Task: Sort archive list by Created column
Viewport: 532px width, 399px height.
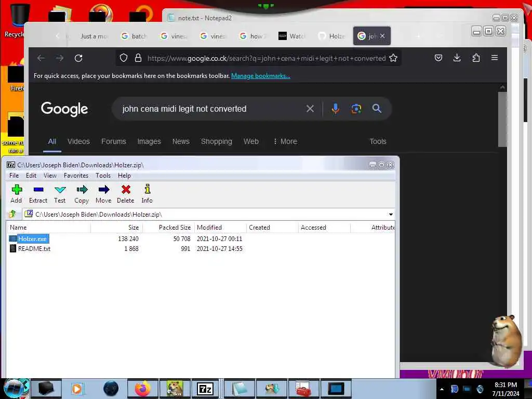Action: (272, 228)
